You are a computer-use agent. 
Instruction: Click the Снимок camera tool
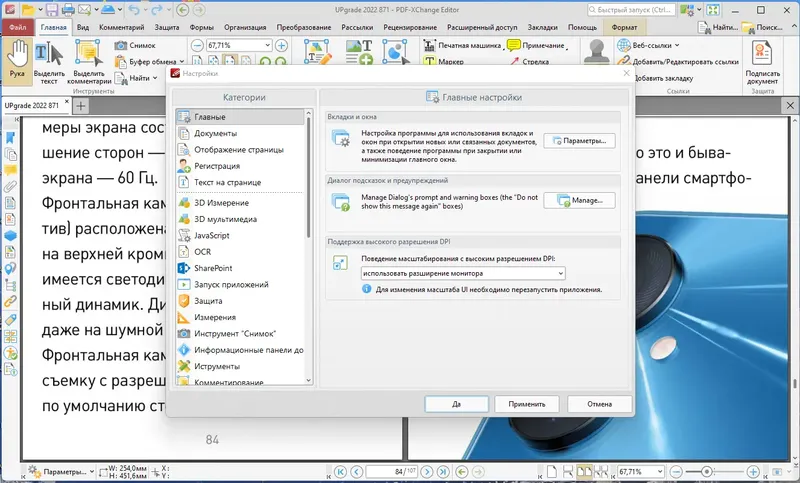135,45
